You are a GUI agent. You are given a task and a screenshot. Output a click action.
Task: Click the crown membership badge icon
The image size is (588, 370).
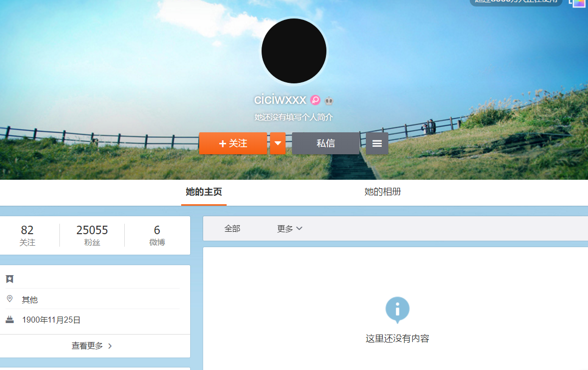[329, 100]
